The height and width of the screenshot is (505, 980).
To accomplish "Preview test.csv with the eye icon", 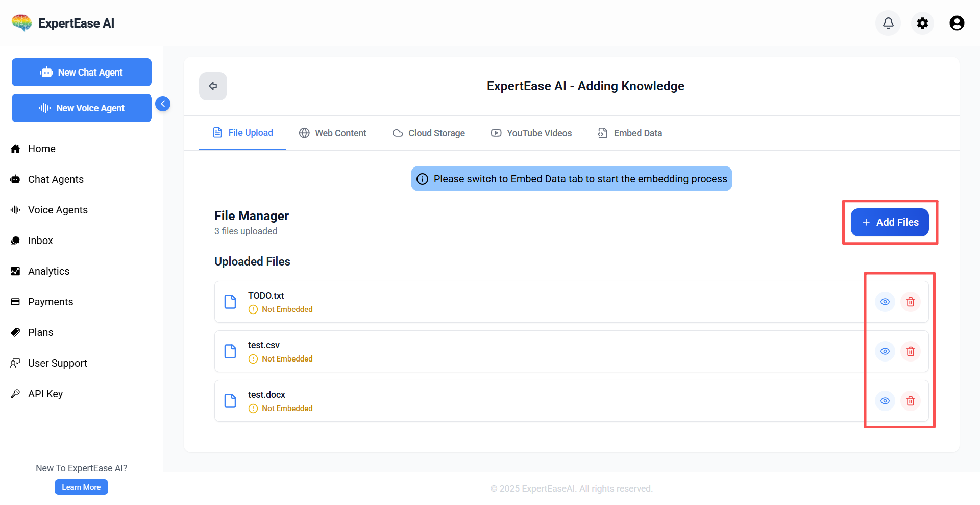I will pos(885,351).
